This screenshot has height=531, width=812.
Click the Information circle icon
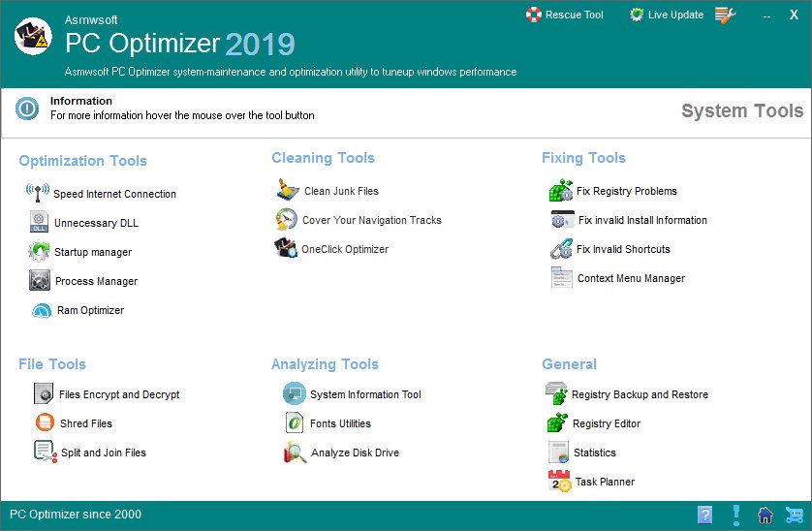click(x=27, y=109)
